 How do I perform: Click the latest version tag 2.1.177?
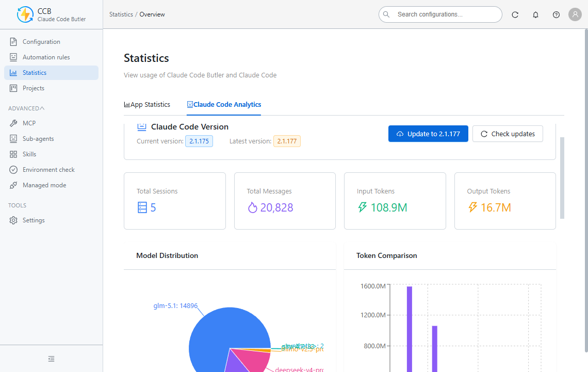[287, 141]
